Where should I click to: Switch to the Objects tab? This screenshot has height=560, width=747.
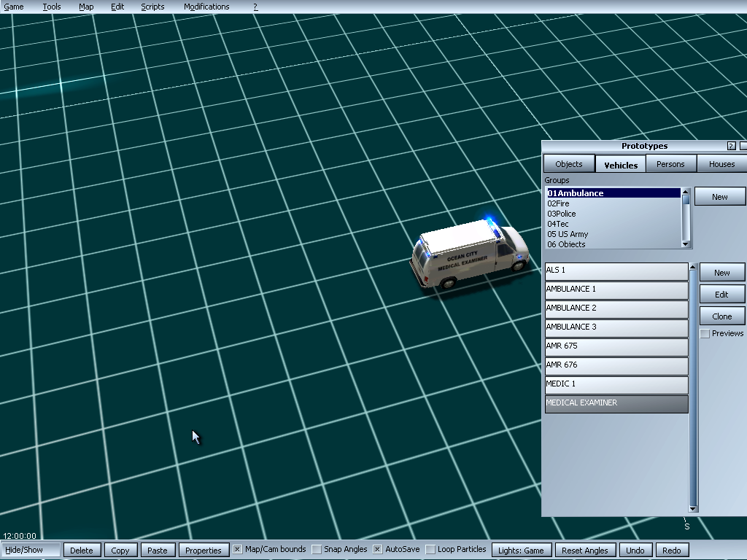point(569,164)
